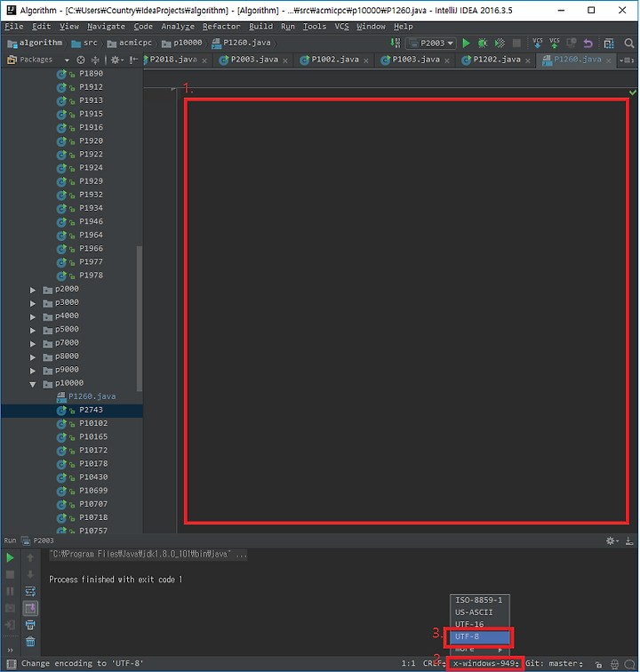640x672 pixels.
Task: Hide the Run tool window
Action: [629, 540]
